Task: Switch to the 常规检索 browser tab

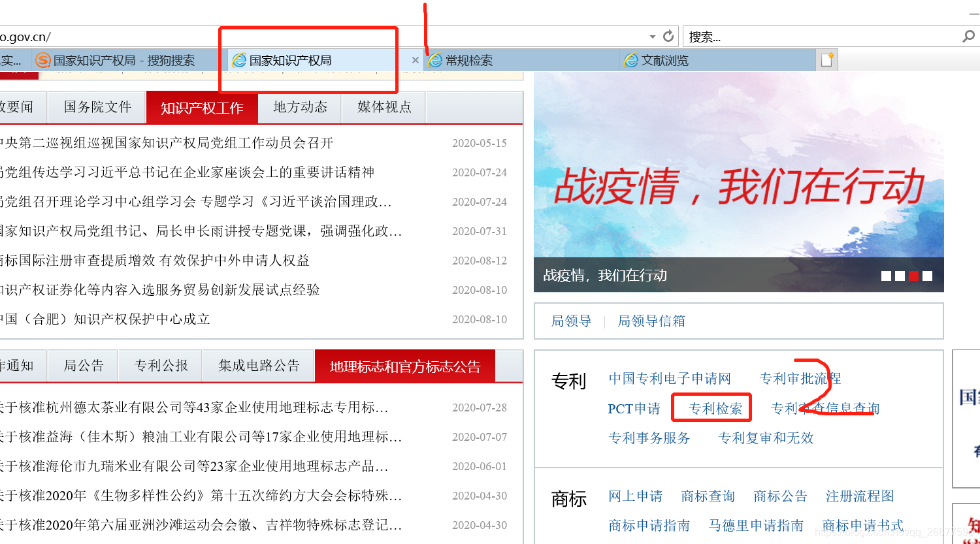Action: [x=523, y=61]
